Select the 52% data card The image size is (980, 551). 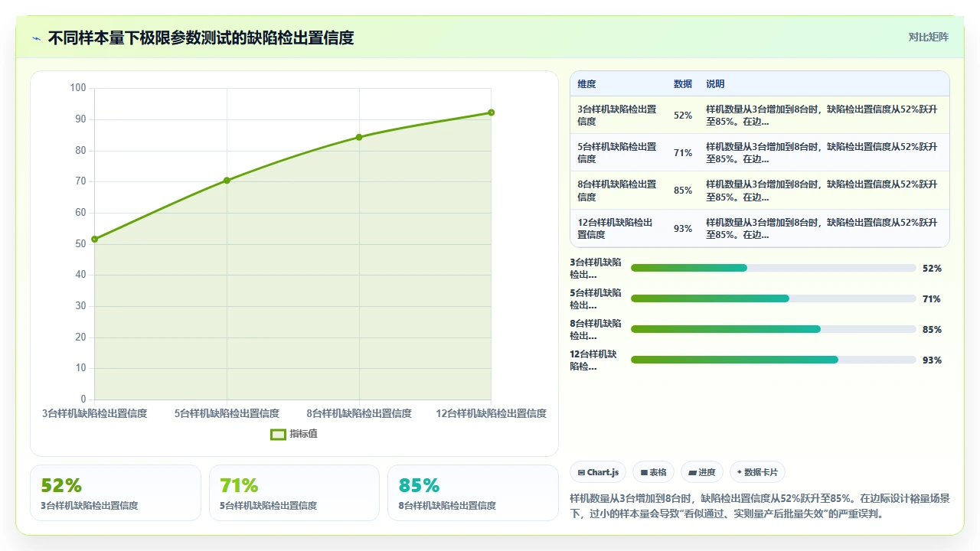tap(116, 493)
